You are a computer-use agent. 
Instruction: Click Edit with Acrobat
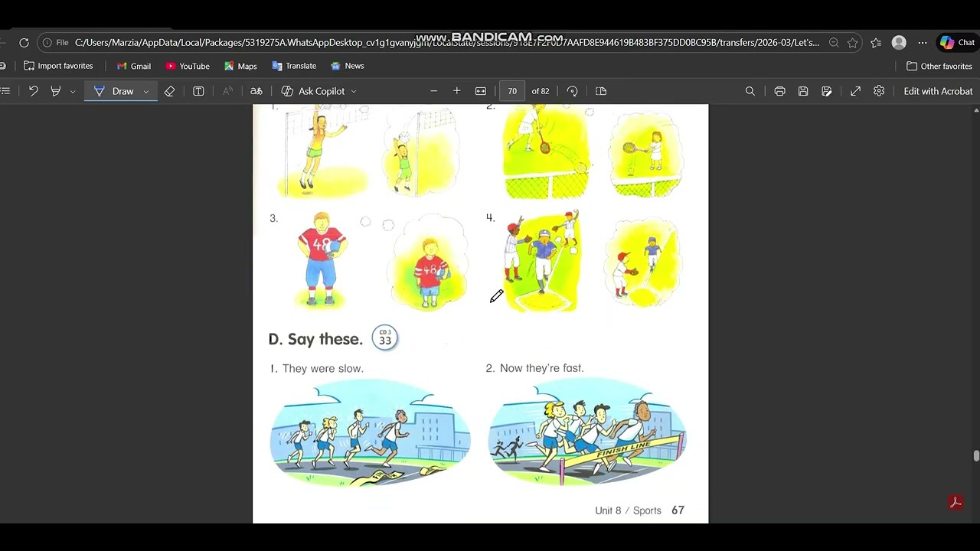click(x=938, y=91)
